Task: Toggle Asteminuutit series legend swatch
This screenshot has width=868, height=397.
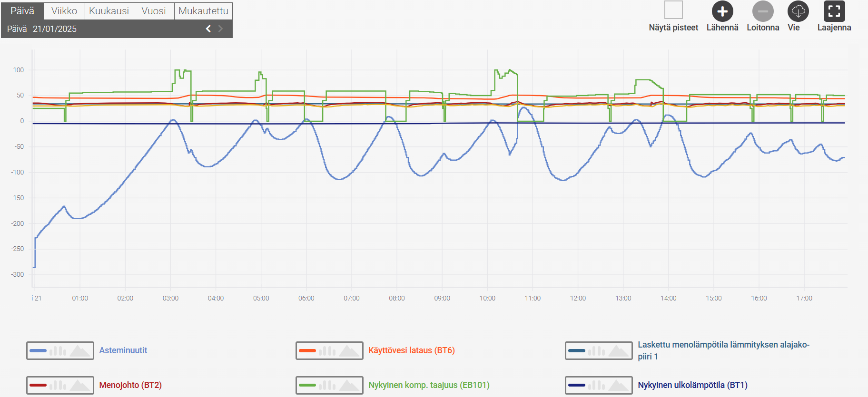Action: pos(60,351)
